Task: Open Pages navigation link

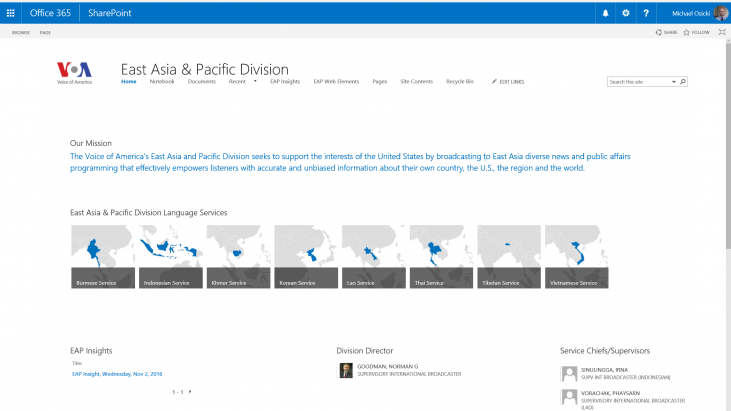Action: click(x=379, y=82)
